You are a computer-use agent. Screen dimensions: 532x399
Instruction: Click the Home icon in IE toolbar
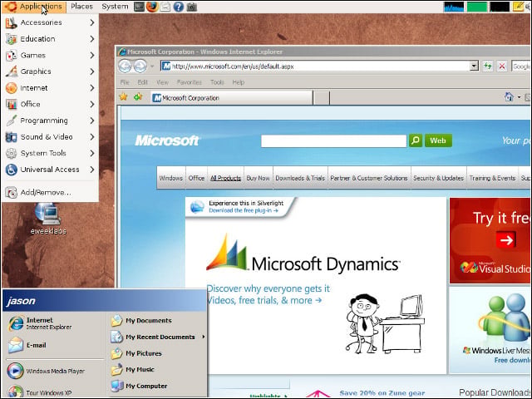[x=509, y=97]
